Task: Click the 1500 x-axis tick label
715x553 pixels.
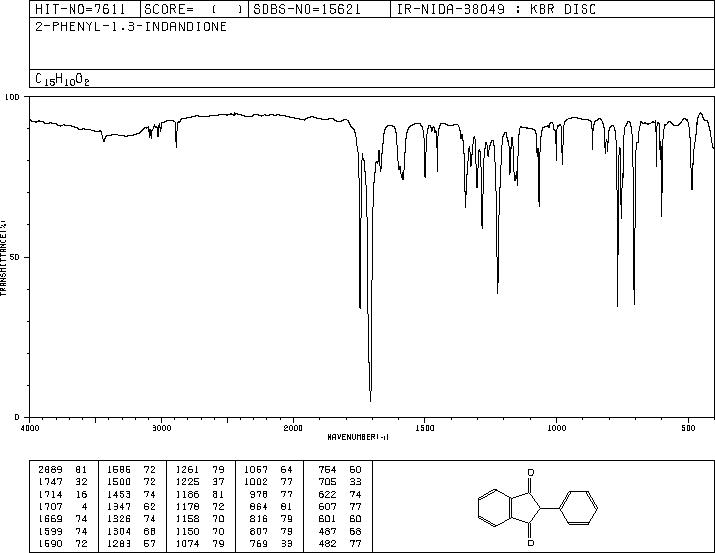Action: [425, 428]
